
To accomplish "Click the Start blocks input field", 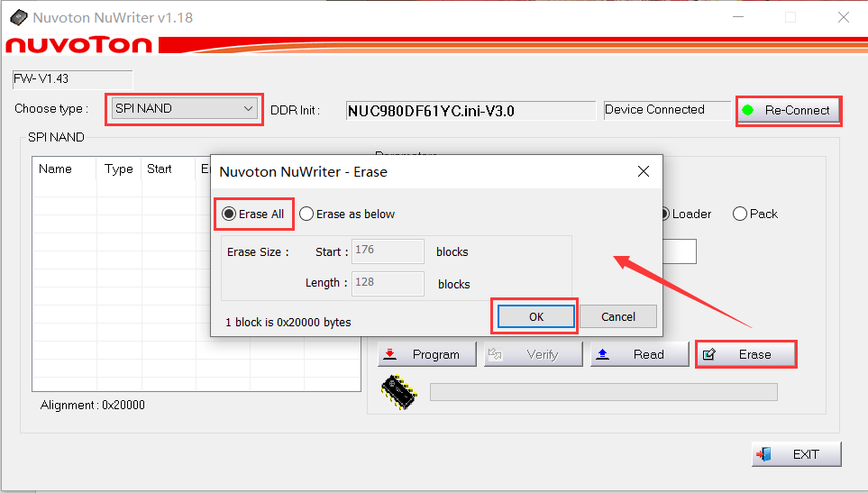I will pyautogui.click(x=388, y=251).
